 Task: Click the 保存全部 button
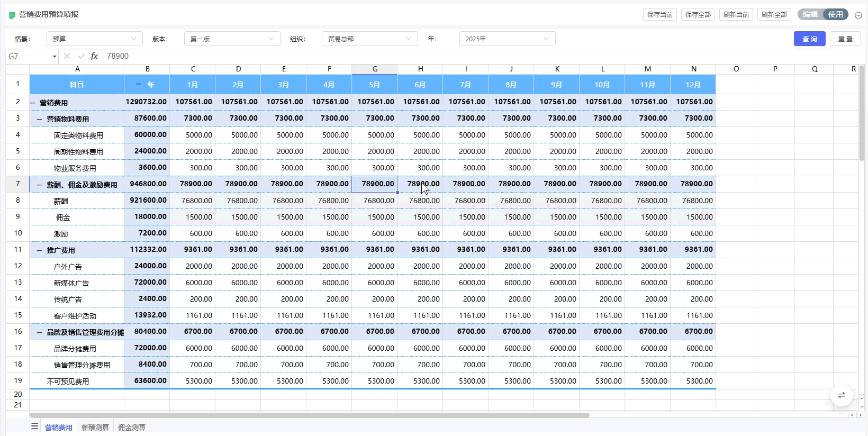click(x=698, y=15)
